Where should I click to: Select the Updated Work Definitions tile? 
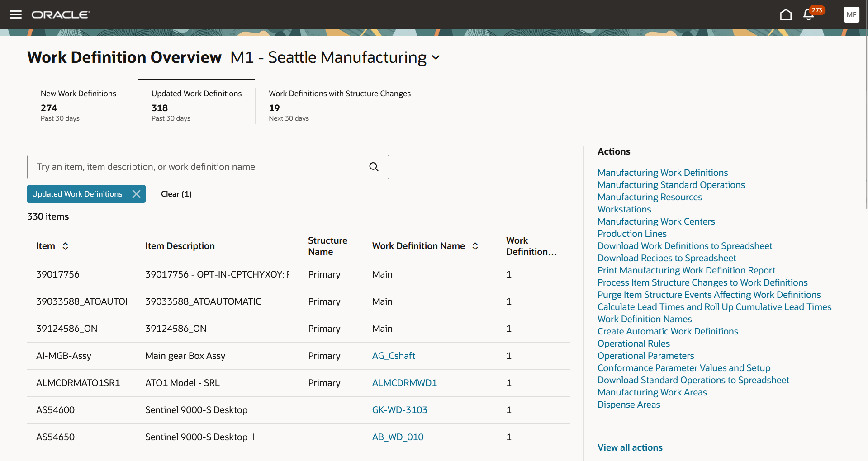(196, 105)
